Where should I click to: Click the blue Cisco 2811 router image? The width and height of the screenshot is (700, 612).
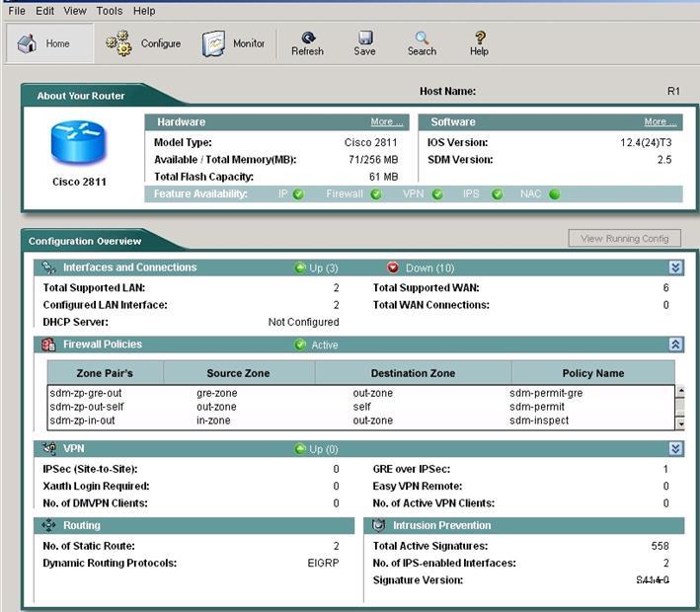pyautogui.click(x=79, y=143)
